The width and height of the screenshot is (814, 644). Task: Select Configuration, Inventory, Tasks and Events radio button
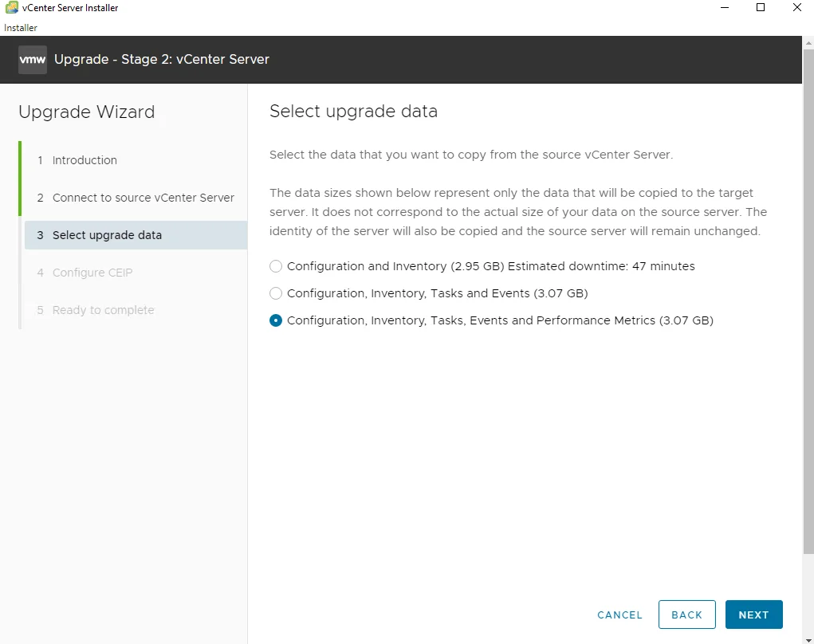[276, 293]
